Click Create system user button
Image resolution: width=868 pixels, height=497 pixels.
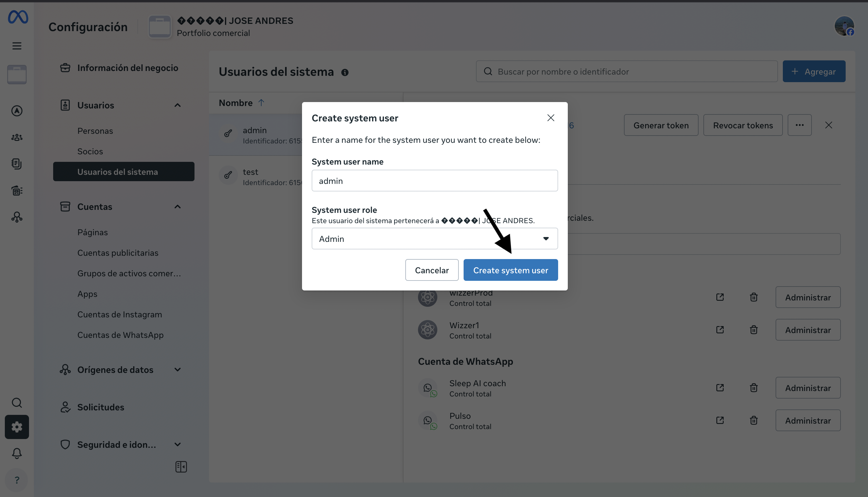(x=510, y=270)
